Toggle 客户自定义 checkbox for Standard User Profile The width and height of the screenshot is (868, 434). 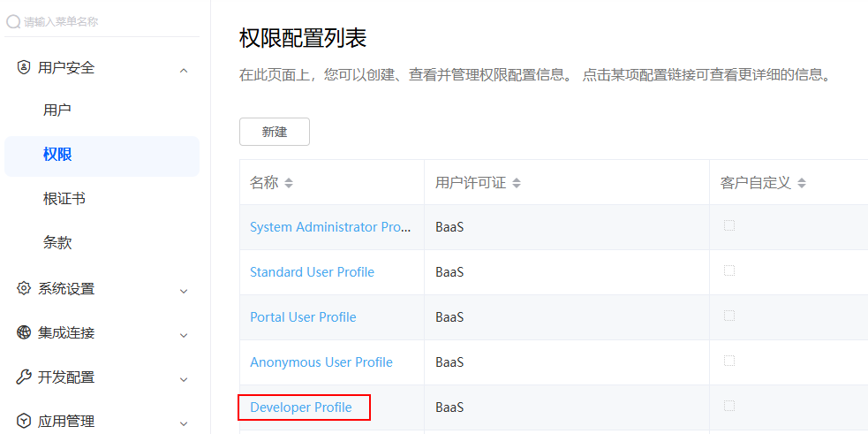pyautogui.click(x=729, y=270)
